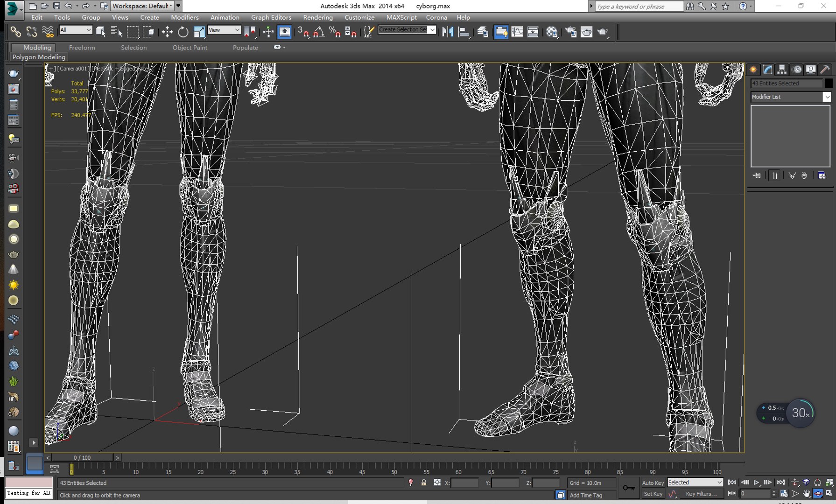Activate the Select and Scale tool
The image size is (836, 504).
point(199,32)
